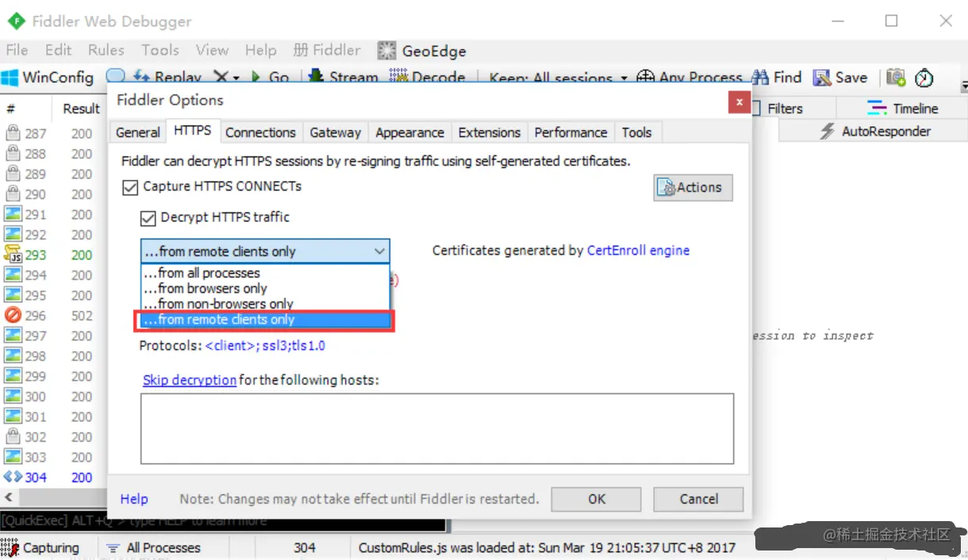968x560 pixels.
Task: Switch to the Performance tab
Action: click(x=570, y=132)
